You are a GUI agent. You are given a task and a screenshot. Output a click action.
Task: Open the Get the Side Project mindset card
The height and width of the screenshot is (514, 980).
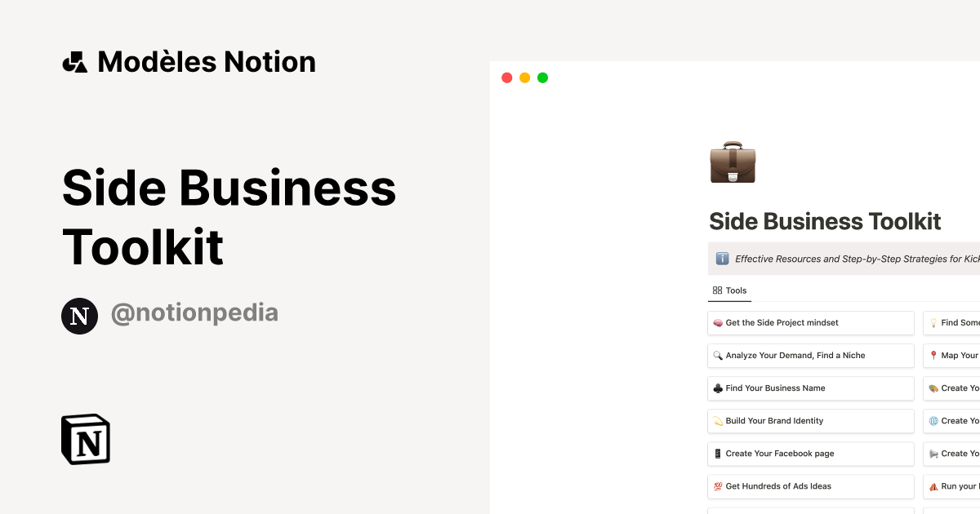coord(810,322)
